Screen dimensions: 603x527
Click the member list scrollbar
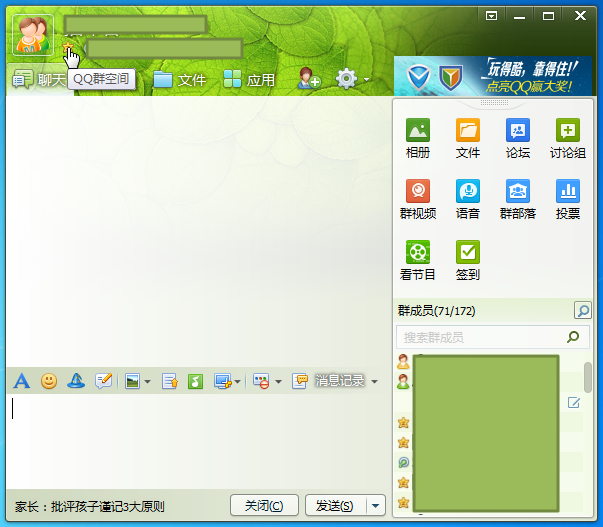coord(588,377)
